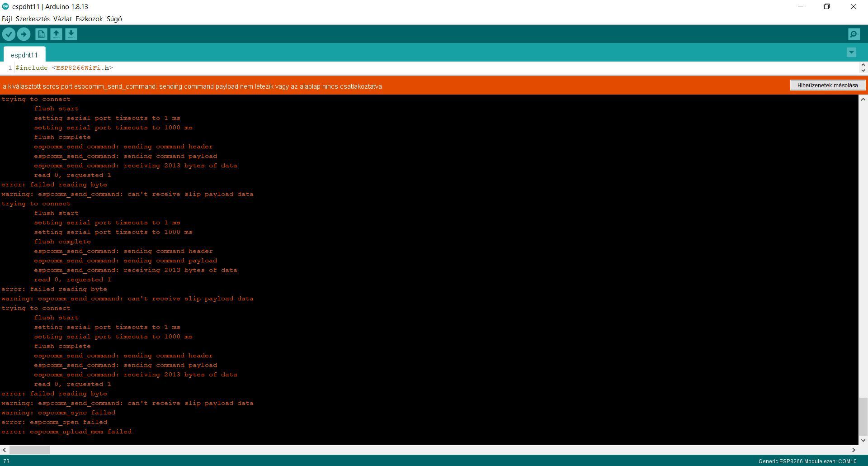Open the Szerkesztés menu

[x=33, y=19]
